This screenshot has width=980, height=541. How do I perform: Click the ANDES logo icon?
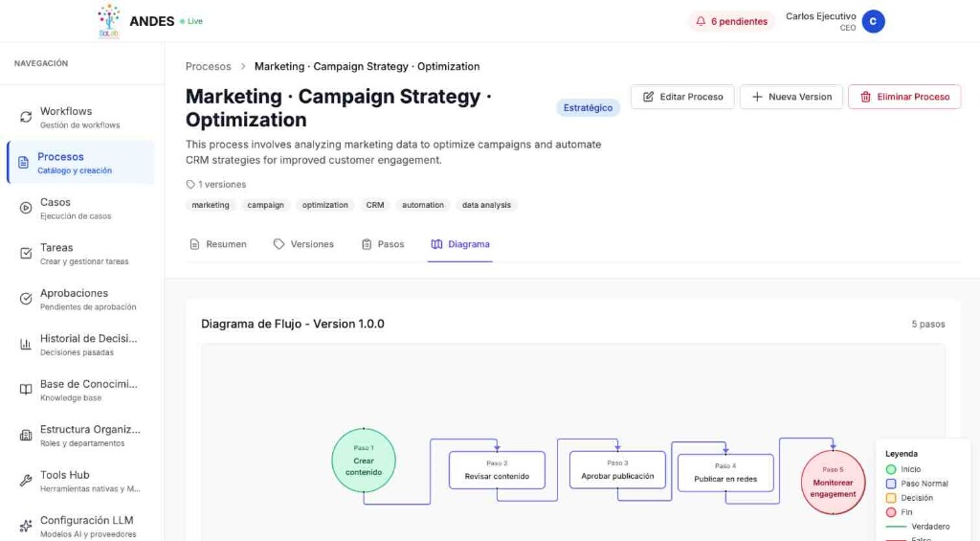[109, 20]
